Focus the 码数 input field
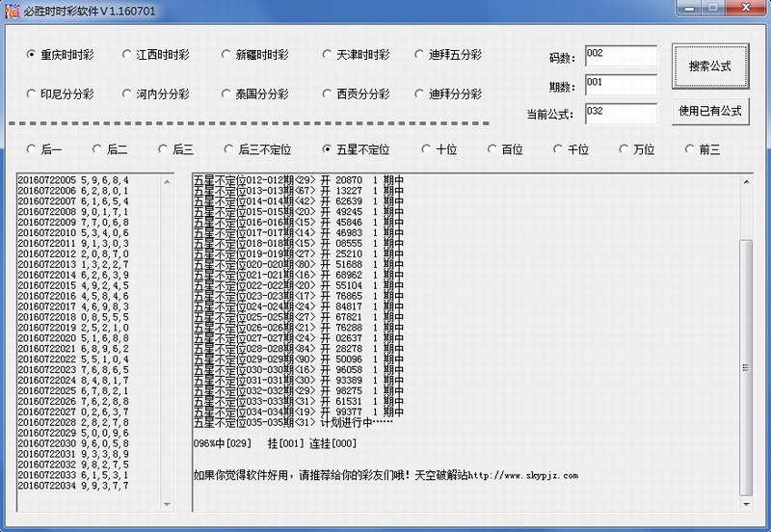Screen dimensions: 771x532 point(620,56)
